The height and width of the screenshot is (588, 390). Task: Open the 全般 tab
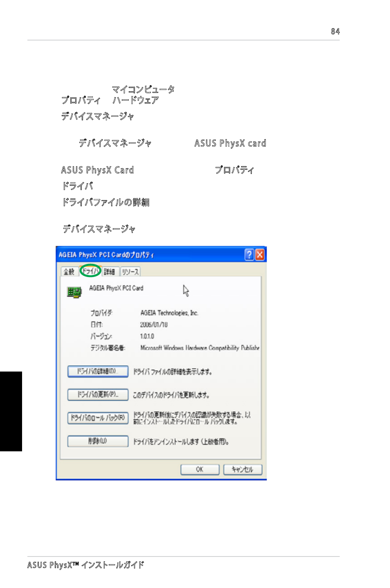coord(69,271)
